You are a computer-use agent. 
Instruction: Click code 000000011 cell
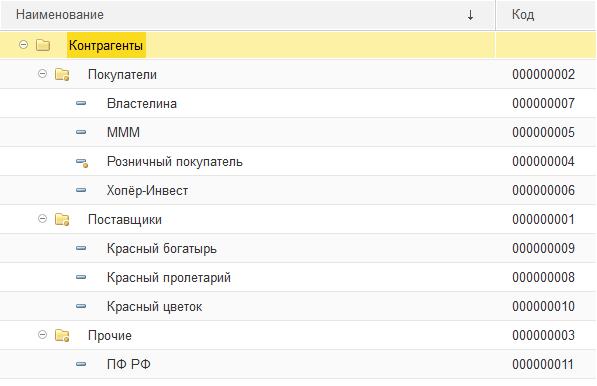point(543,364)
